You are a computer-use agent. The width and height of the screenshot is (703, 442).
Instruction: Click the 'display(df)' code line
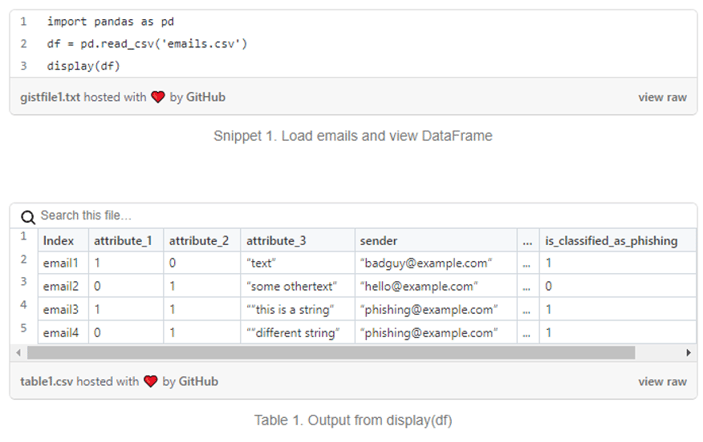coord(83,66)
